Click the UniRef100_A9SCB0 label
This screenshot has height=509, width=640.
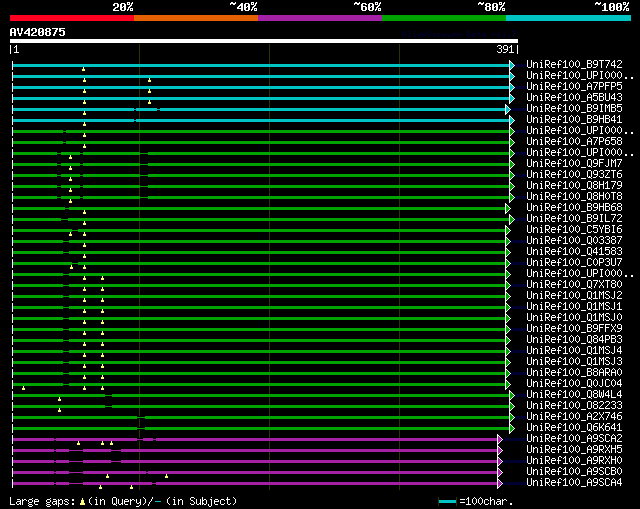pos(574,471)
